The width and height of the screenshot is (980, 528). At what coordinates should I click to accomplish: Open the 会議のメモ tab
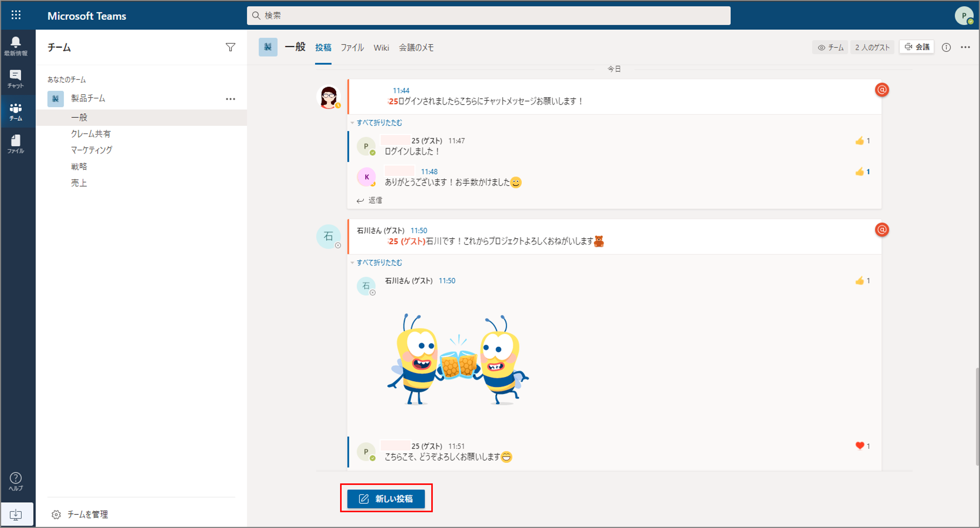(x=416, y=48)
